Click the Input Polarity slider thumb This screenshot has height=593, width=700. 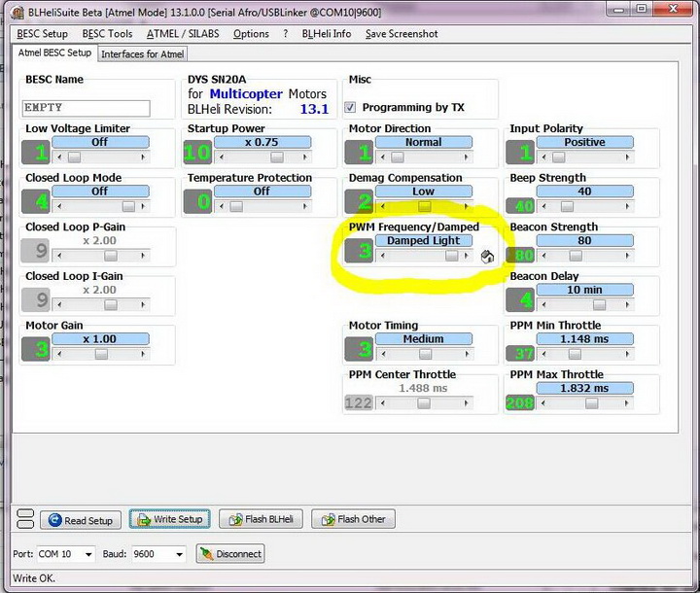[558, 157]
